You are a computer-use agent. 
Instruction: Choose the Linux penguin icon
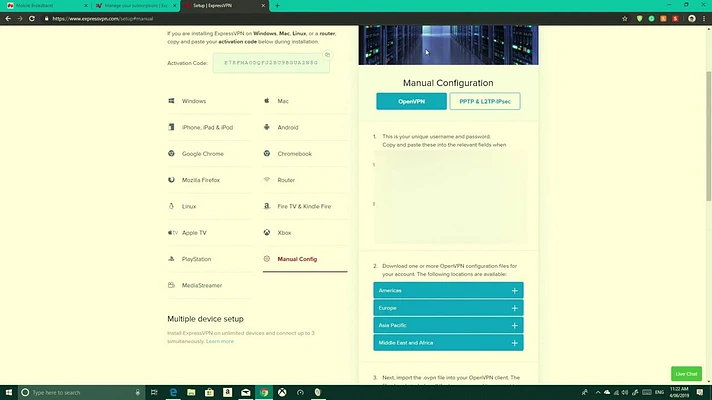171,206
